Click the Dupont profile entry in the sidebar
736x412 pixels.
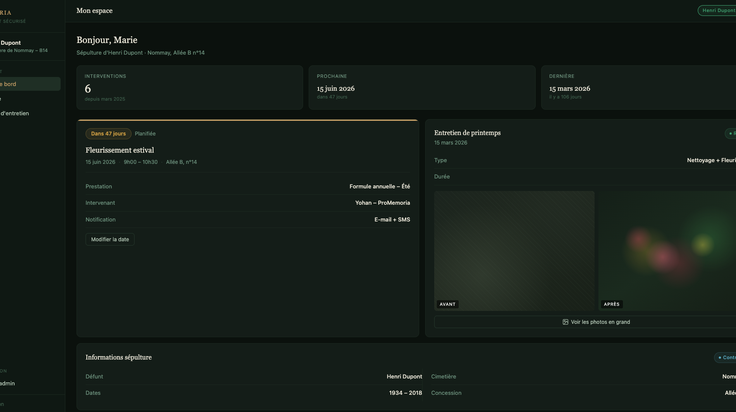tap(23, 46)
